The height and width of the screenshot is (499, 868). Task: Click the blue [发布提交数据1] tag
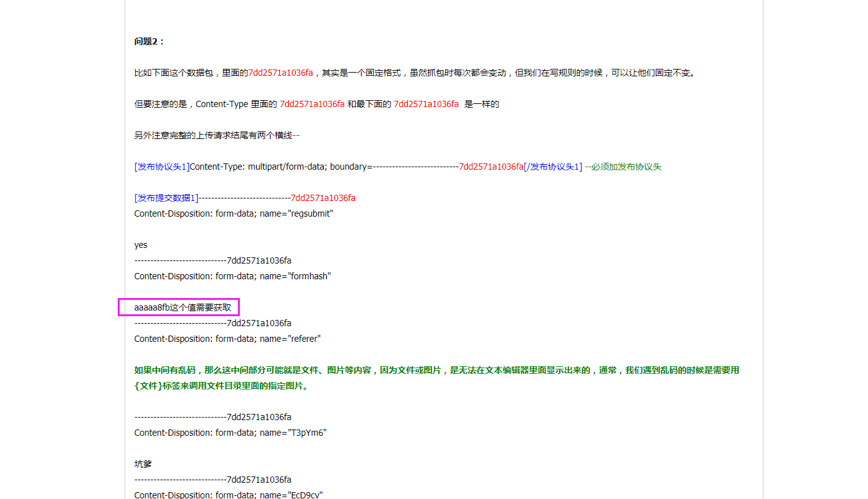(x=165, y=197)
